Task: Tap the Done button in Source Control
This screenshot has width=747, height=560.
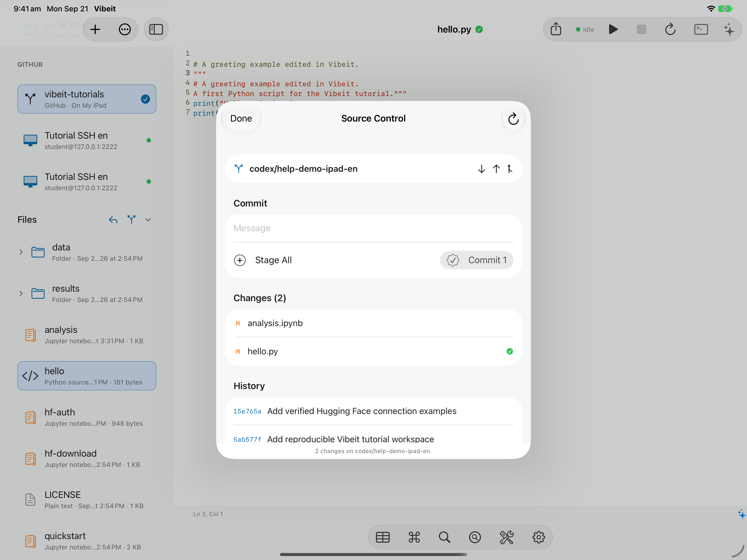Action: 241,119
